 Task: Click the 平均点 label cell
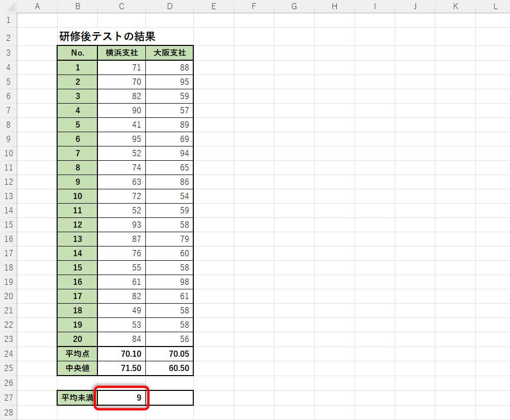[77, 354]
